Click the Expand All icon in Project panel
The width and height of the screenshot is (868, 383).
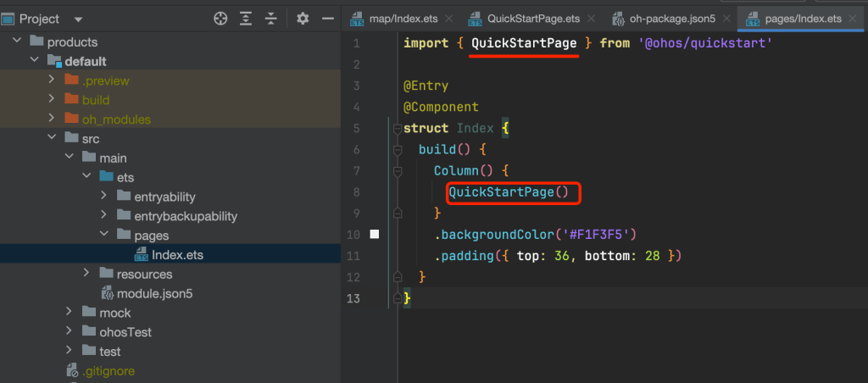click(x=246, y=19)
